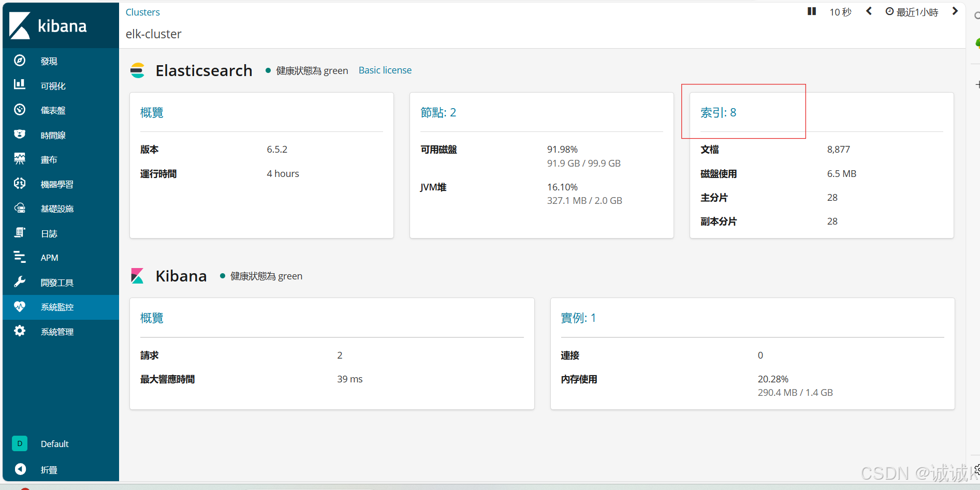This screenshot has width=980, height=490.
Task: Select 儀表盤 in the sidebar menu
Action: (x=53, y=110)
